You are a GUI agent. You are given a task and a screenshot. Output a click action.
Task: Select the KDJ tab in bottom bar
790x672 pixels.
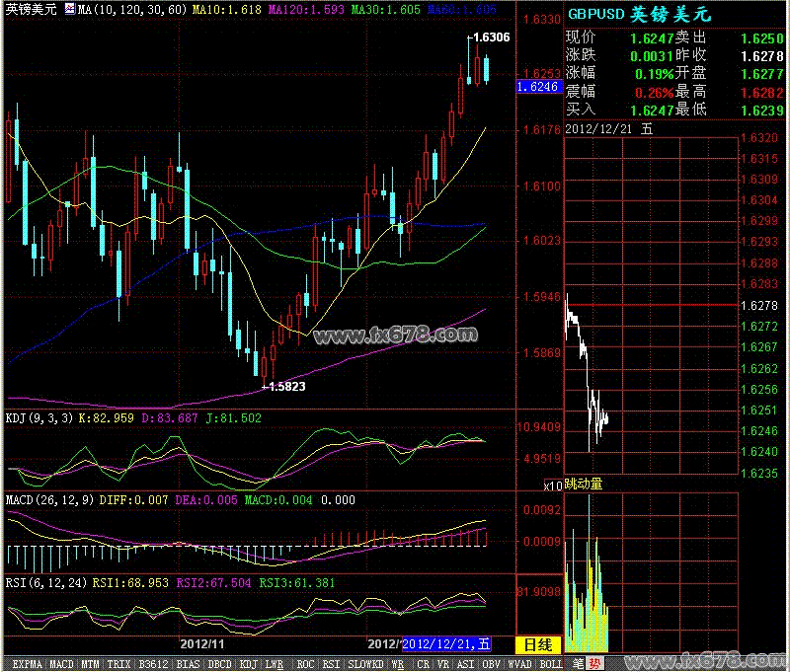click(x=249, y=664)
